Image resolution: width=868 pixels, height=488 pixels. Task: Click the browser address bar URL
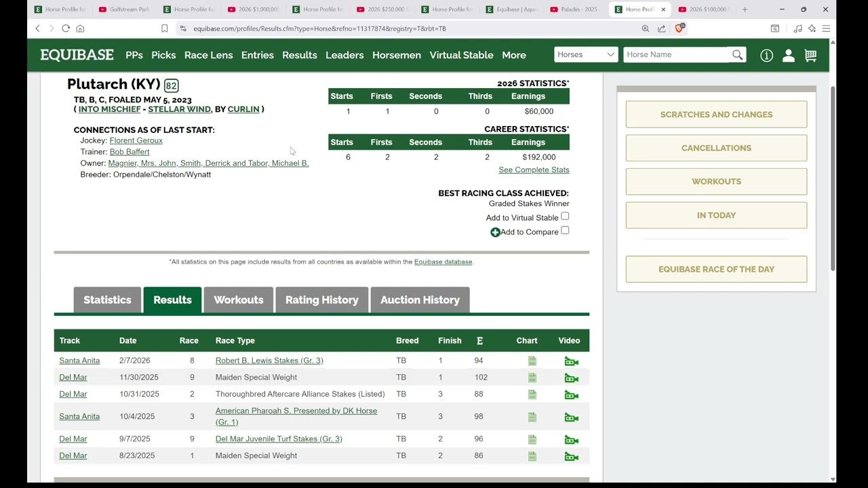(x=319, y=28)
